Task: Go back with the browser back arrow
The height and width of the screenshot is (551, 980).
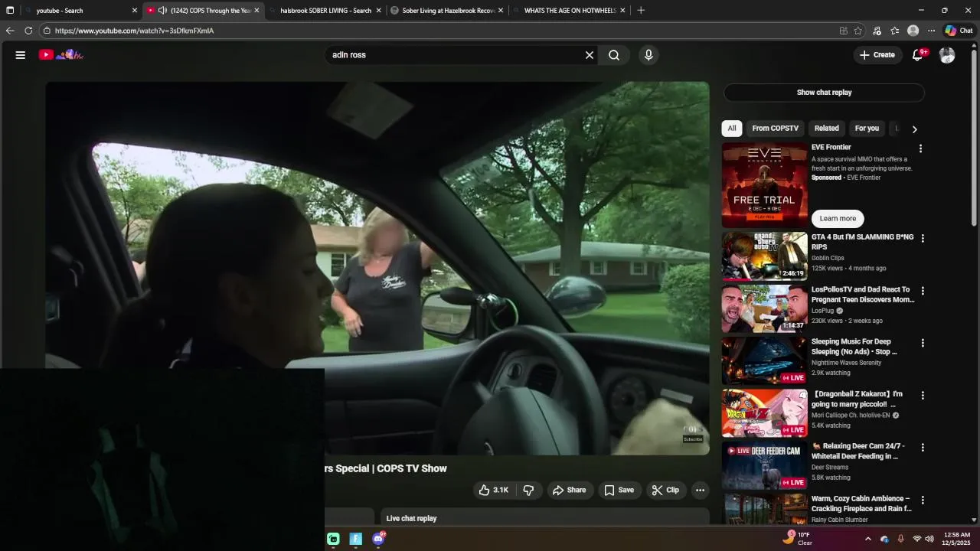Action: tap(10, 31)
